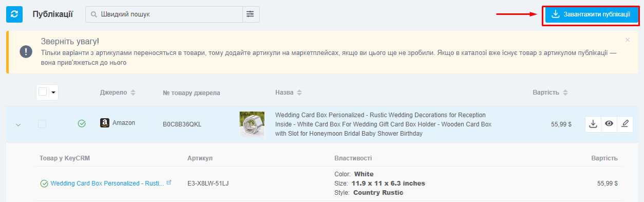Click Завантажити публікації button
644x202 pixels.
click(x=591, y=14)
